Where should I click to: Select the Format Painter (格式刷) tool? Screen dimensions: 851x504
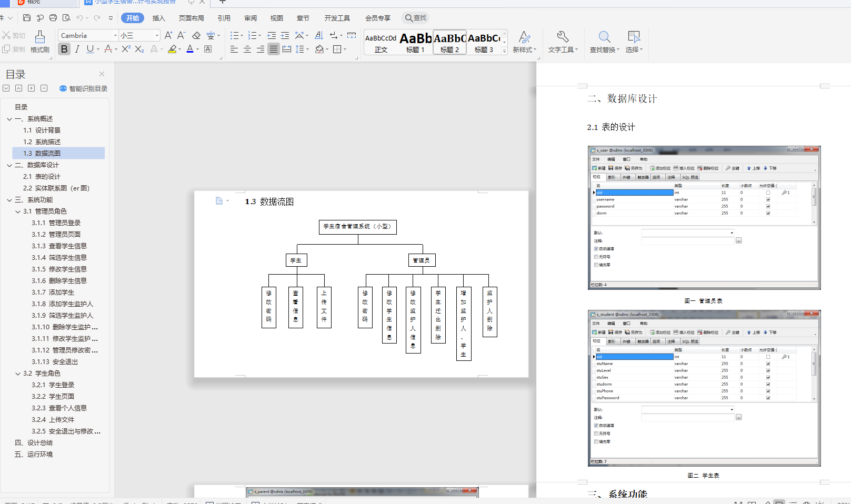pyautogui.click(x=40, y=42)
